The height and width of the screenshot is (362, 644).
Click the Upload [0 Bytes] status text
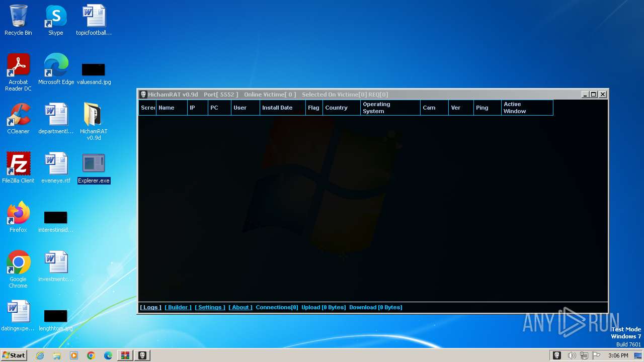coord(324,307)
